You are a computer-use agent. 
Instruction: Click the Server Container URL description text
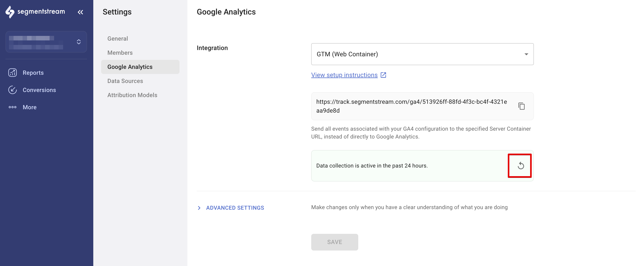tap(421, 133)
